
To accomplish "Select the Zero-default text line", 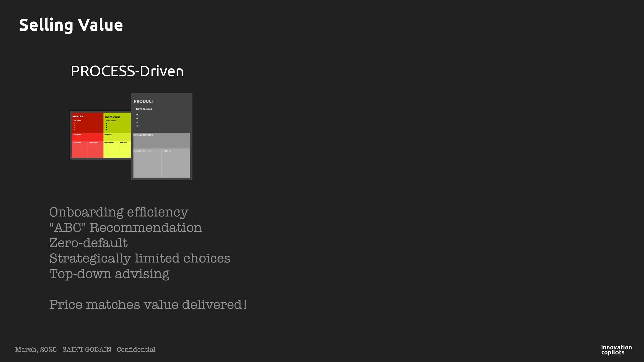I will click(x=88, y=243).
